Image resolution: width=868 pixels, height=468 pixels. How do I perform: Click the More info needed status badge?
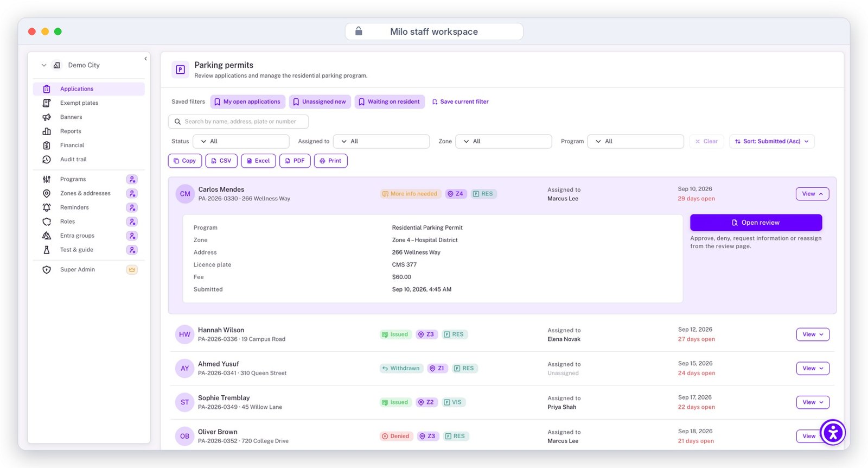tap(410, 194)
